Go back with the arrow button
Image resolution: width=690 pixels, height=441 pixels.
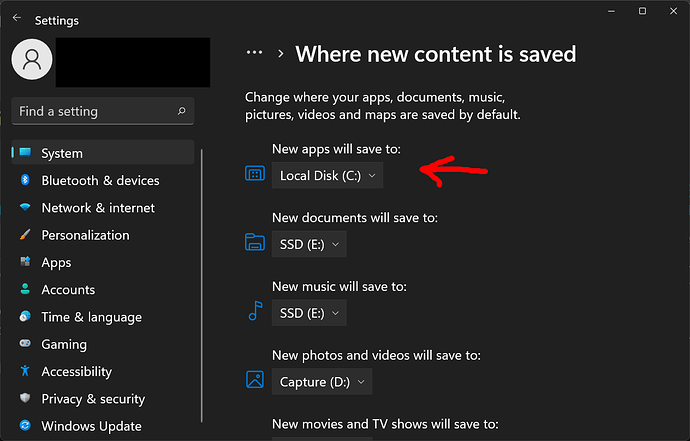click(16, 18)
